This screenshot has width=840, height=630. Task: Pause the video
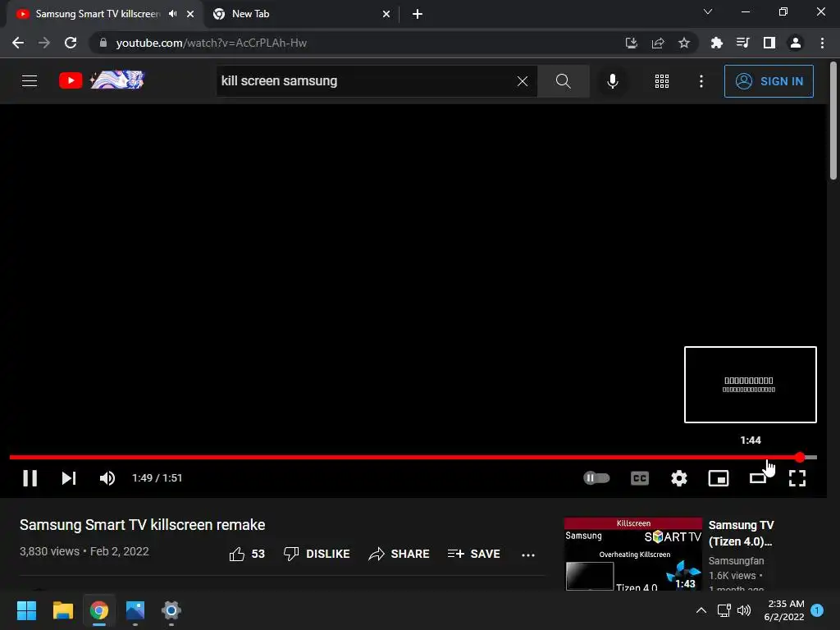click(30, 478)
